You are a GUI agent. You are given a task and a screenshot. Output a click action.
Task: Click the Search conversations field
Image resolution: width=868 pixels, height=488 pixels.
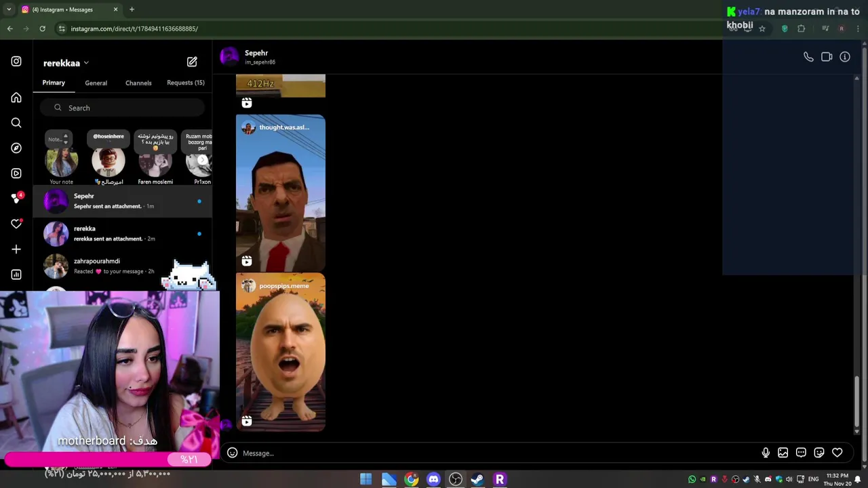[x=122, y=108]
